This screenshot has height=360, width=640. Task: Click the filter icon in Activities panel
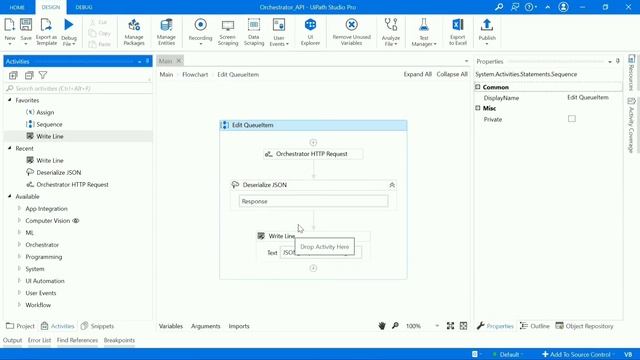coord(43,75)
